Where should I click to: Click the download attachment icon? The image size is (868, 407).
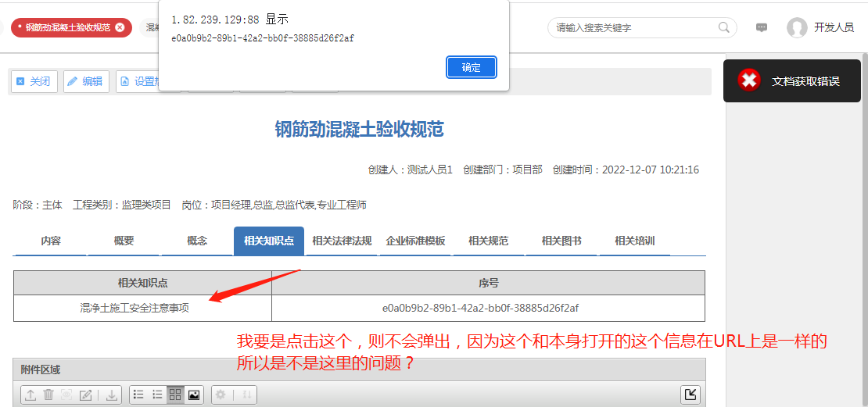click(112, 395)
